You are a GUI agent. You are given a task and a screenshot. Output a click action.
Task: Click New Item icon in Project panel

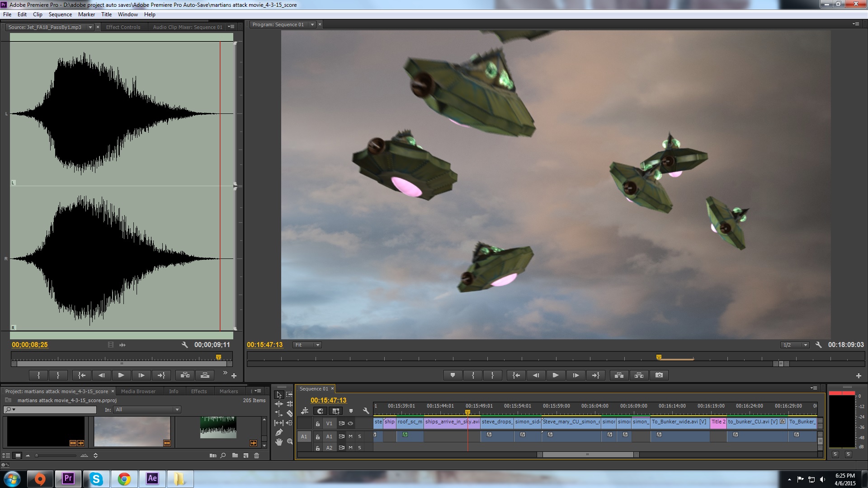coord(245,455)
